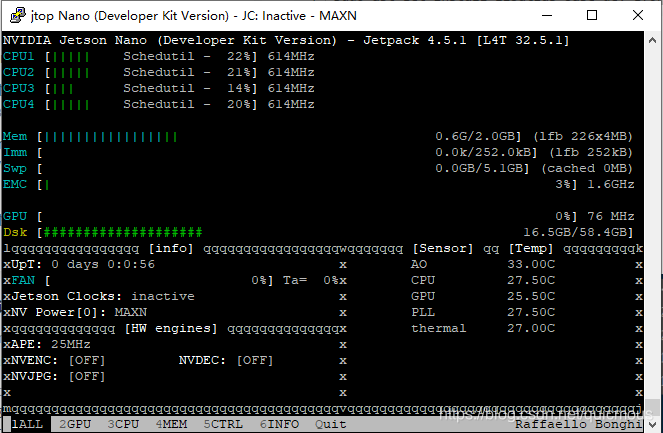Viewport: 663px width, 433px height.
Task: Click the Swp 0.0GB/5.1GB value
Action: click(x=482, y=169)
